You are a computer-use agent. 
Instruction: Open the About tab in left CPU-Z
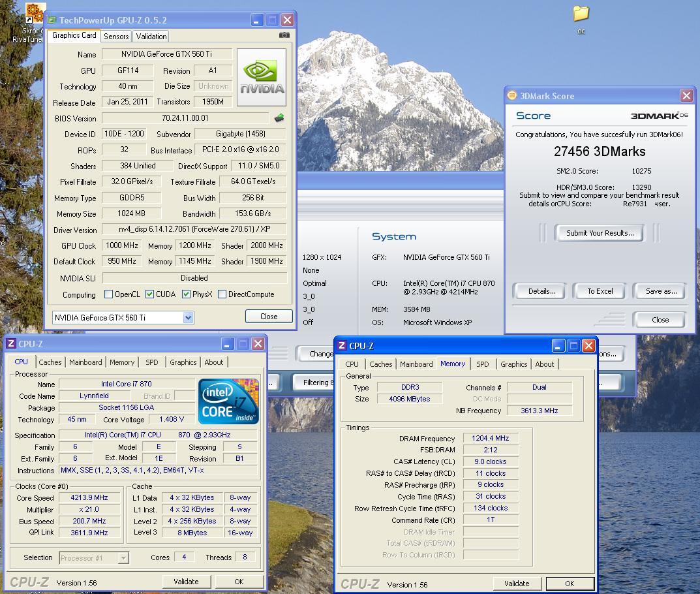coord(214,362)
